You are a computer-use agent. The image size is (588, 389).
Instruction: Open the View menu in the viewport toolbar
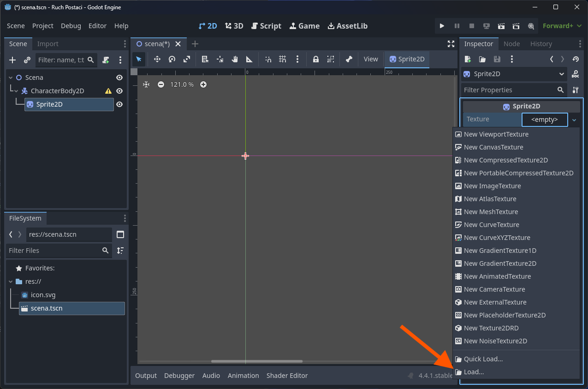pos(371,59)
